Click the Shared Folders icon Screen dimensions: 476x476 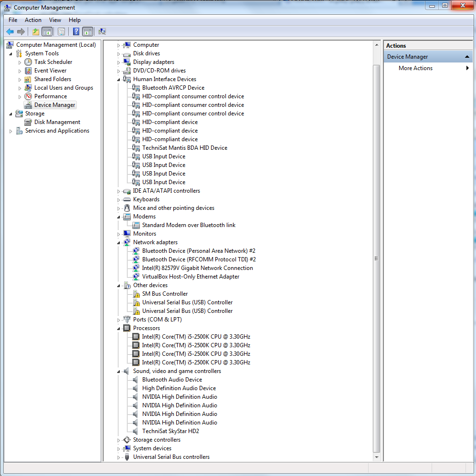point(28,79)
